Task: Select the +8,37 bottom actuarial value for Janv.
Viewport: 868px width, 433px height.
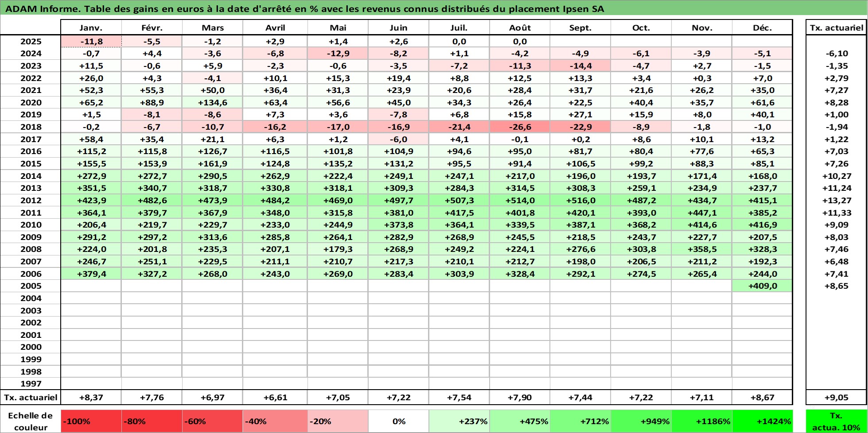Action: [x=91, y=397]
